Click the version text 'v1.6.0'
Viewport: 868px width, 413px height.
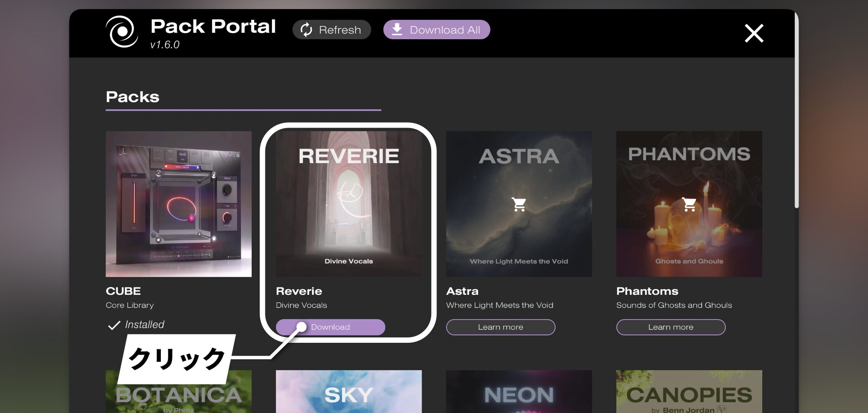[165, 45]
